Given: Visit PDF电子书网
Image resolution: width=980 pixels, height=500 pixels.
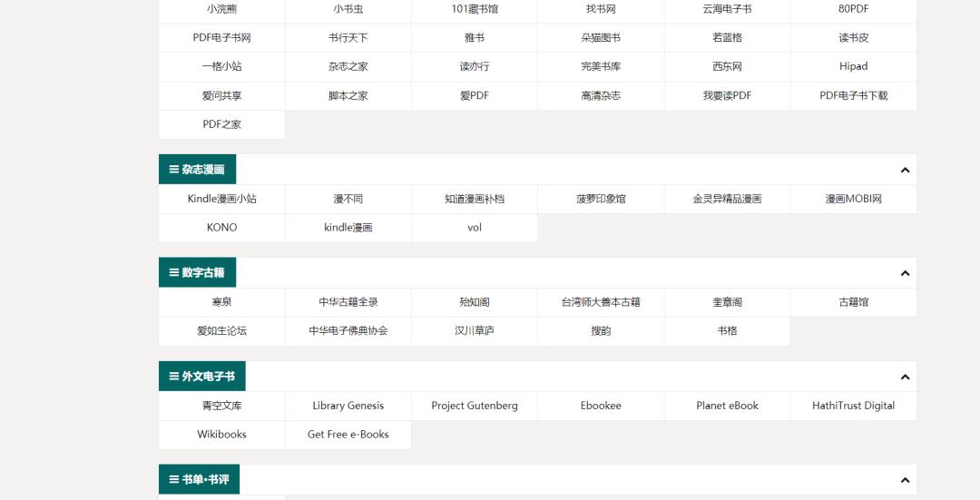Looking at the screenshot, I should 222,37.
